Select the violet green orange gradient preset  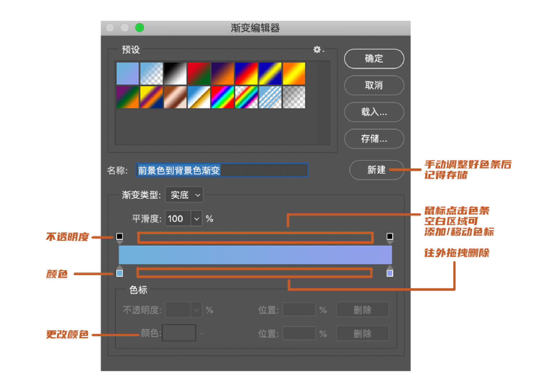(x=127, y=97)
